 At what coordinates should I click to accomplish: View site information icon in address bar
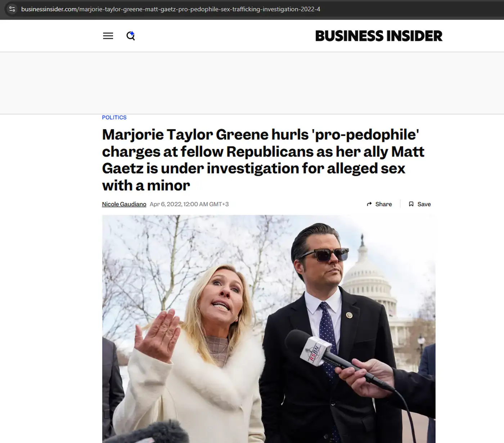pyautogui.click(x=12, y=9)
